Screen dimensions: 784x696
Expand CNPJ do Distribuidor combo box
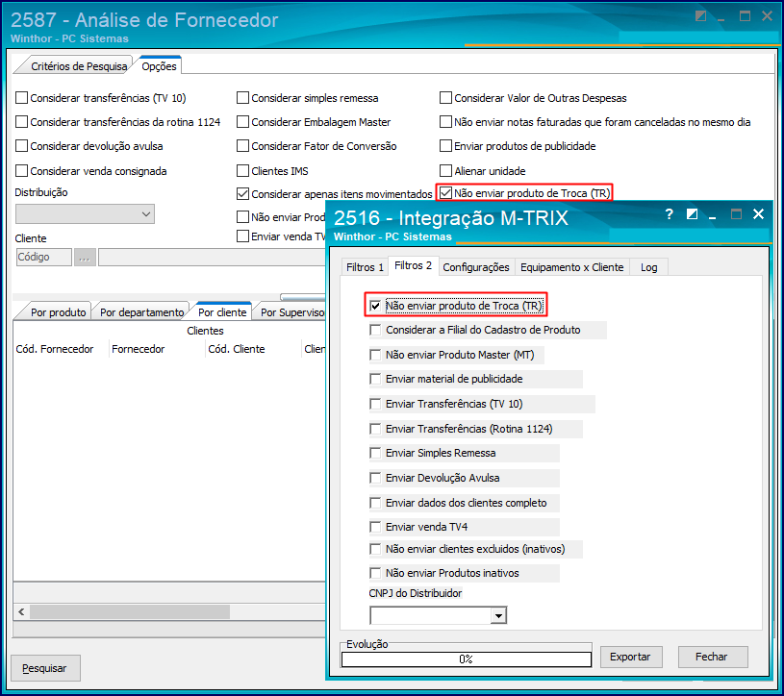(498, 615)
